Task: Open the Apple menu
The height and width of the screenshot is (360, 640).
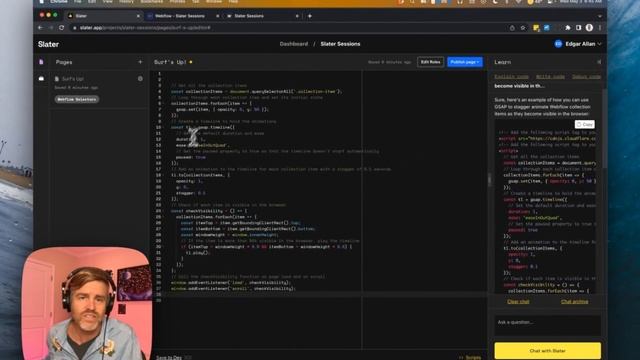Action: click(x=41, y=2)
